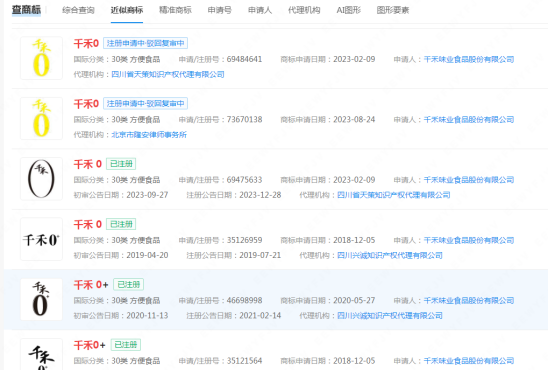Click 已注册 status tag for 35121564

coord(126,345)
